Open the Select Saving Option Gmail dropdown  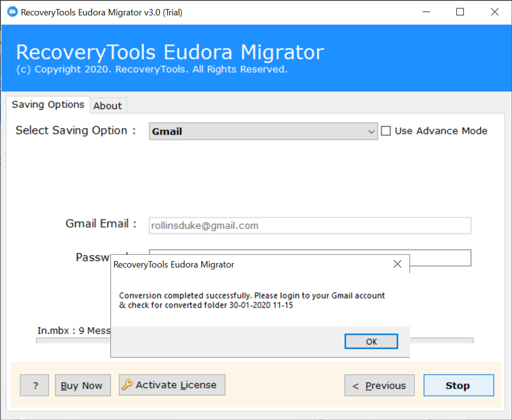pyautogui.click(x=263, y=131)
